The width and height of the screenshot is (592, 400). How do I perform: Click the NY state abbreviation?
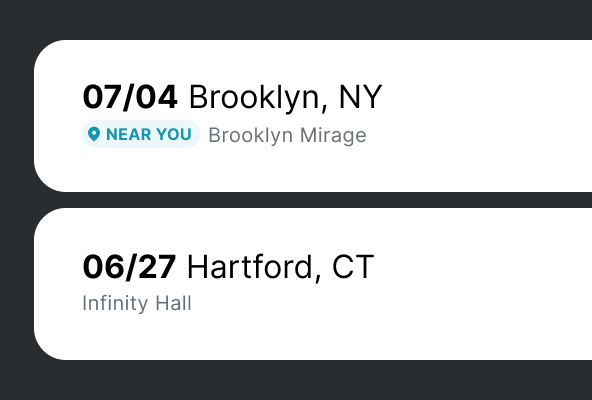[x=361, y=97]
